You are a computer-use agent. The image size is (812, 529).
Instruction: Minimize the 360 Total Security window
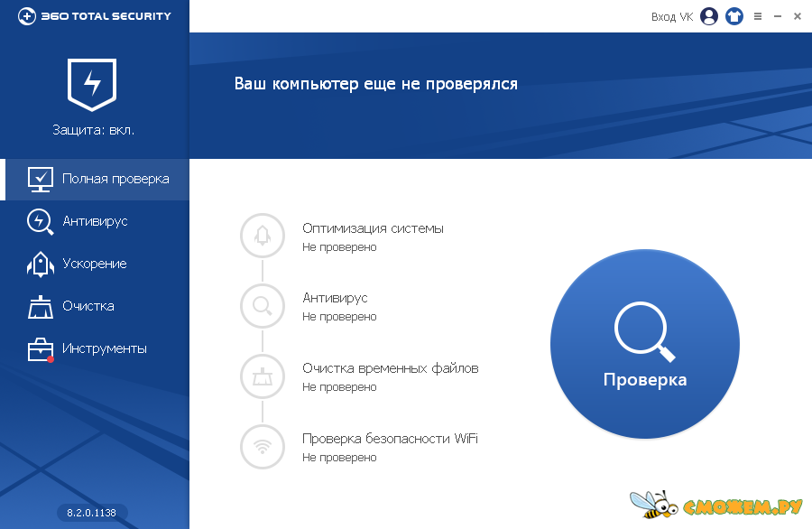tap(778, 16)
